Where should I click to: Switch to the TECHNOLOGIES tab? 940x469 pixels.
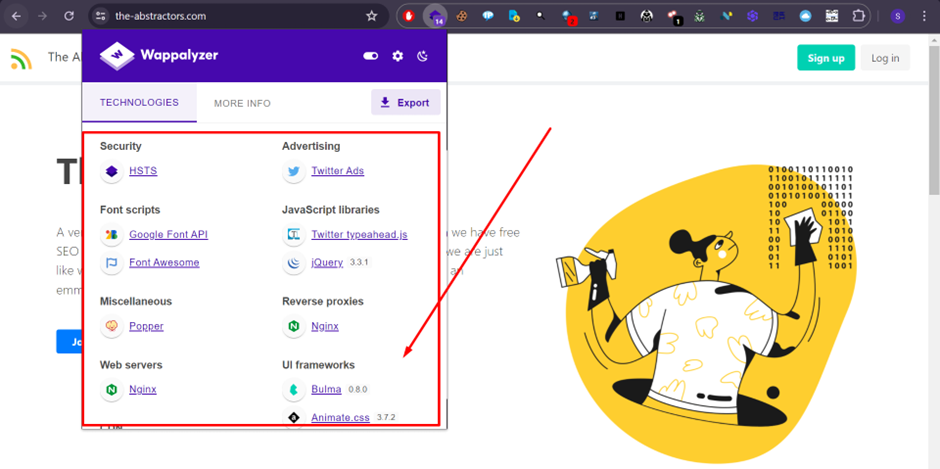tap(139, 103)
